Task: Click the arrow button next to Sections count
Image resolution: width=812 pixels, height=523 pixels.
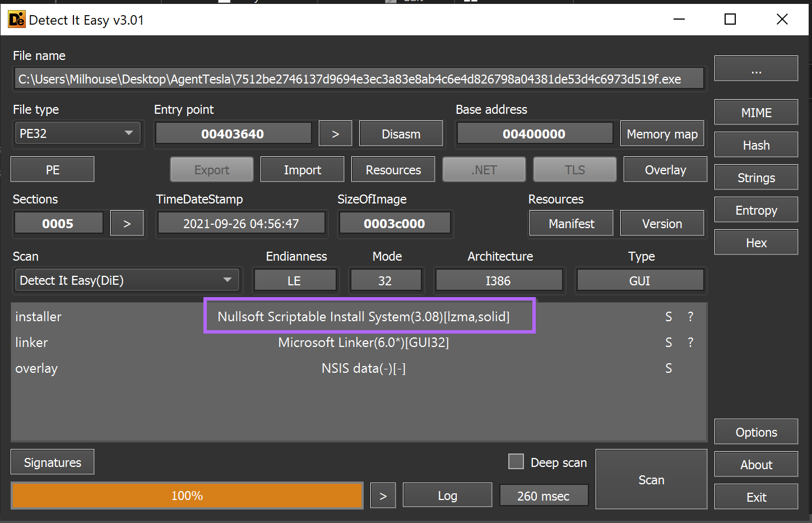Action: pos(127,223)
